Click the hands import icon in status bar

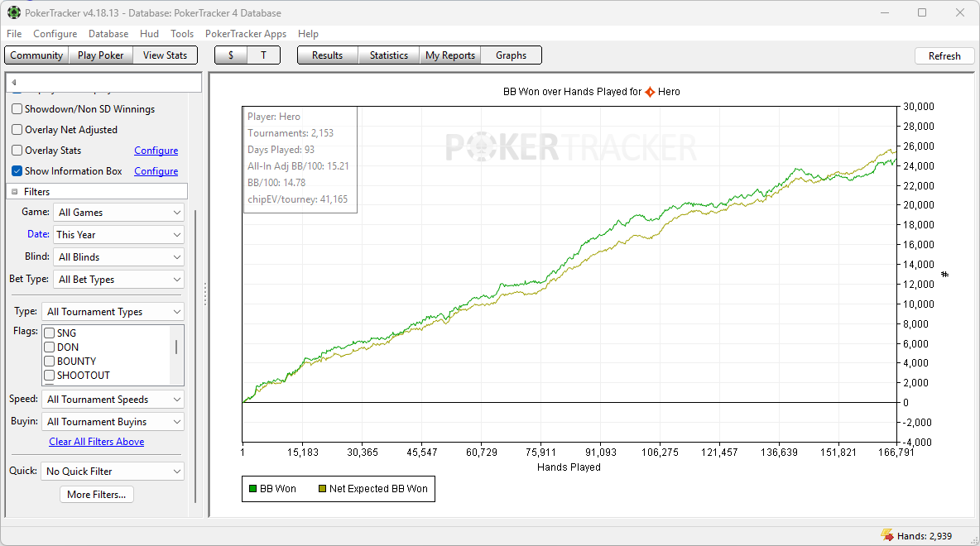click(887, 535)
